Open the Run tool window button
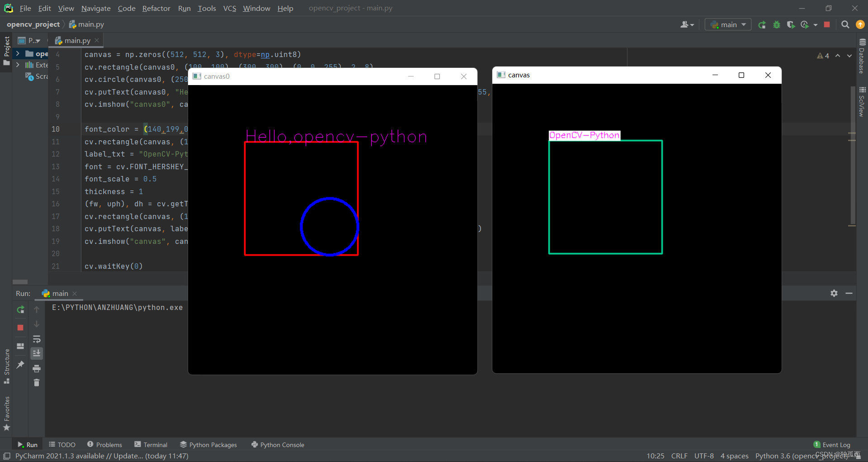Image resolution: width=868 pixels, height=462 pixels. pyautogui.click(x=28, y=445)
